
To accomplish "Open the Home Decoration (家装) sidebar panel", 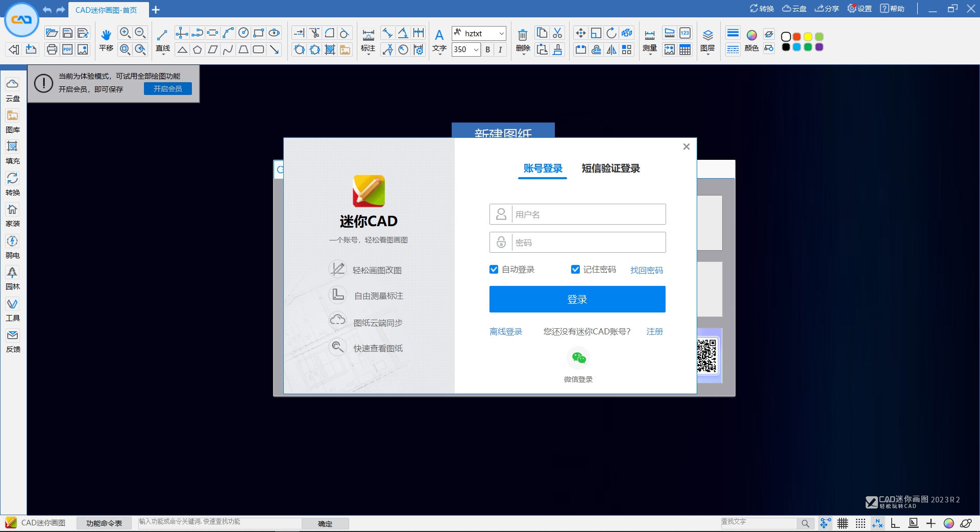I will click(12, 215).
